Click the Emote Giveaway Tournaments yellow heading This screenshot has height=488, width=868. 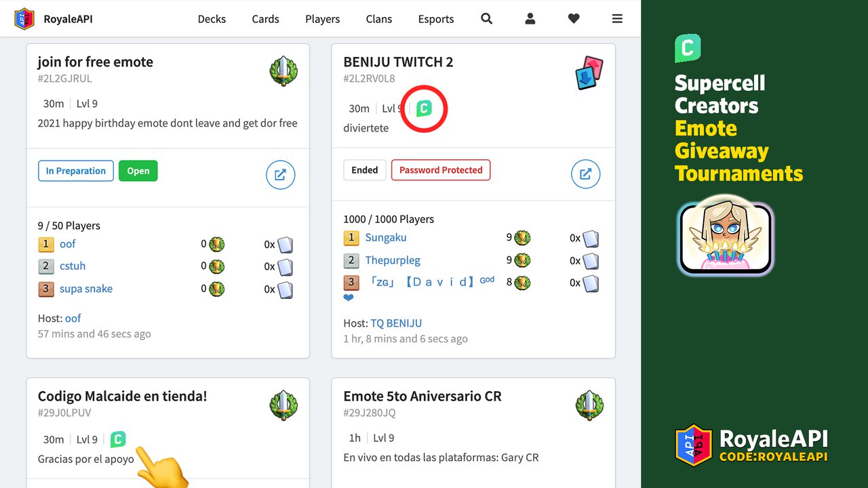click(x=738, y=151)
